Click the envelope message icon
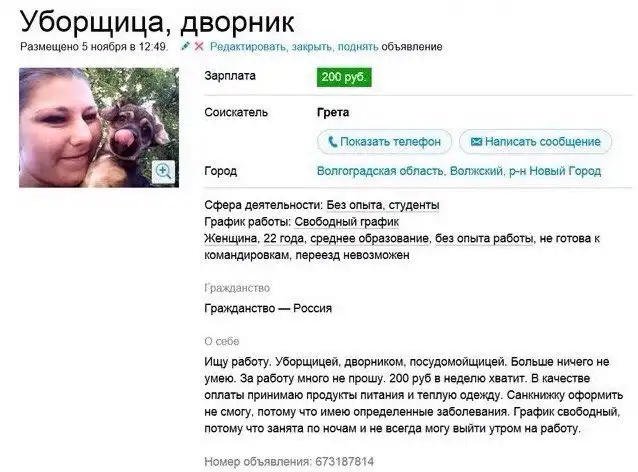 click(476, 142)
